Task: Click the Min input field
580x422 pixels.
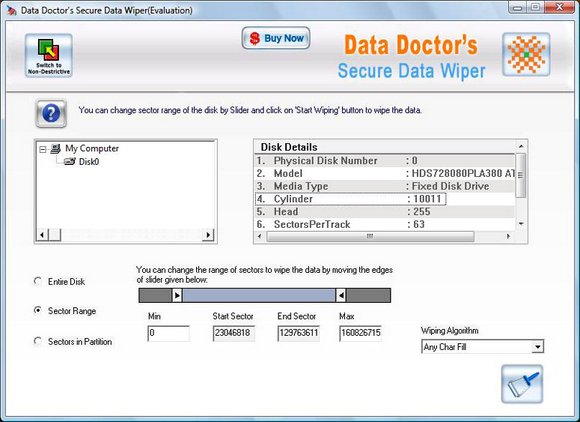Action: [x=168, y=333]
